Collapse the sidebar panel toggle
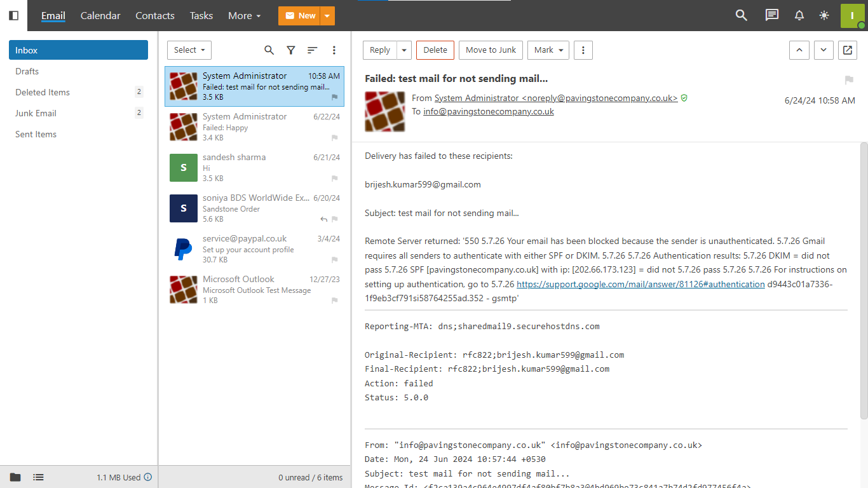The image size is (868, 488). click(13, 15)
